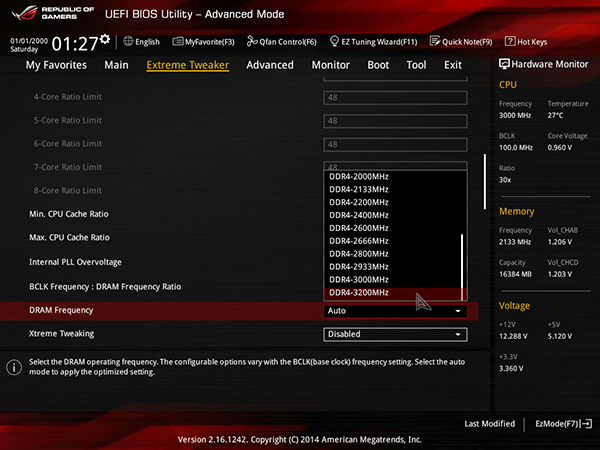The width and height of the screenshot is (600, 450).
Task: Click 7-Core Ratio Limit label
Action: pos(68,167)
